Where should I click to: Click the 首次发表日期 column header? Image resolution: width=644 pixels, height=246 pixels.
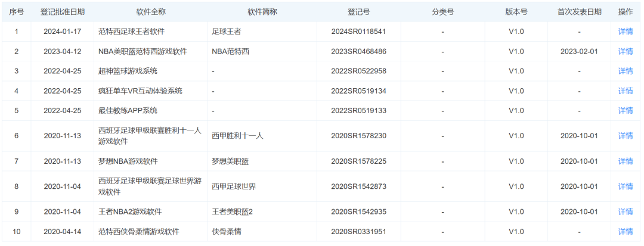[579, 12]
